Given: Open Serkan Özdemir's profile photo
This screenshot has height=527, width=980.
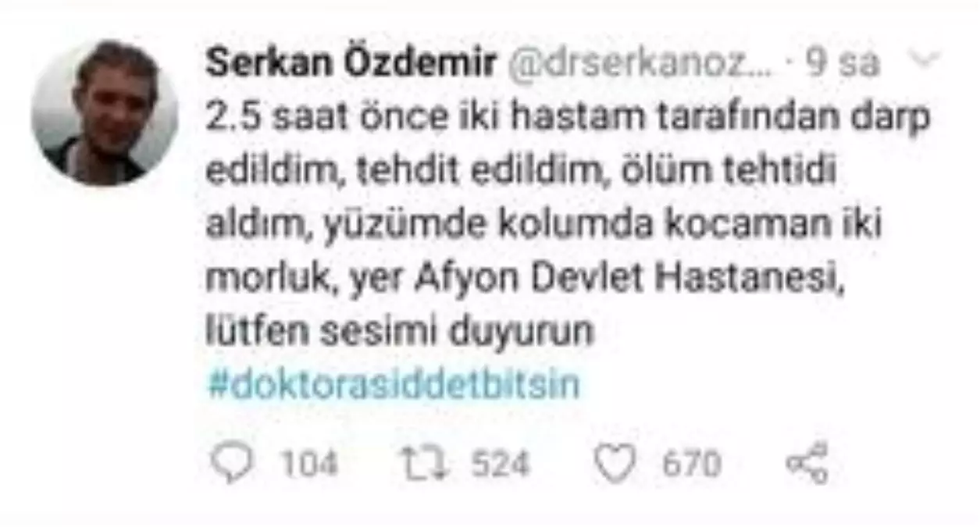Looking at the screenshot, I should 105,112.
